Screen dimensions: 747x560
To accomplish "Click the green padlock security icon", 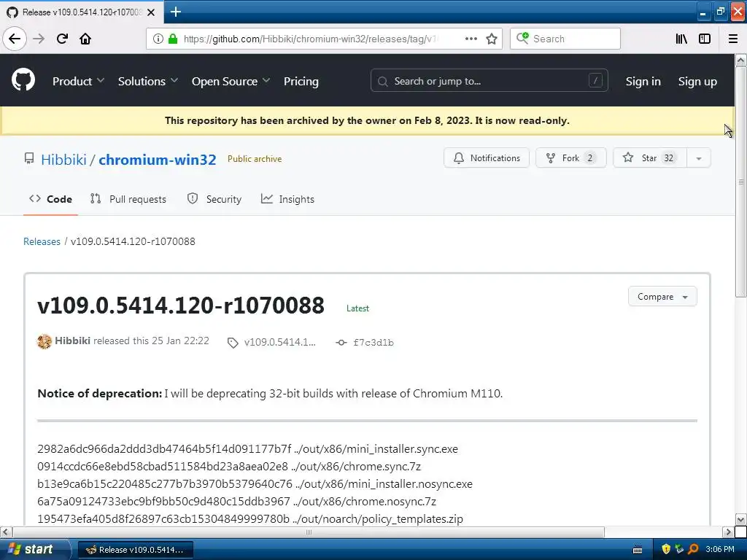I will click(173, 39).
